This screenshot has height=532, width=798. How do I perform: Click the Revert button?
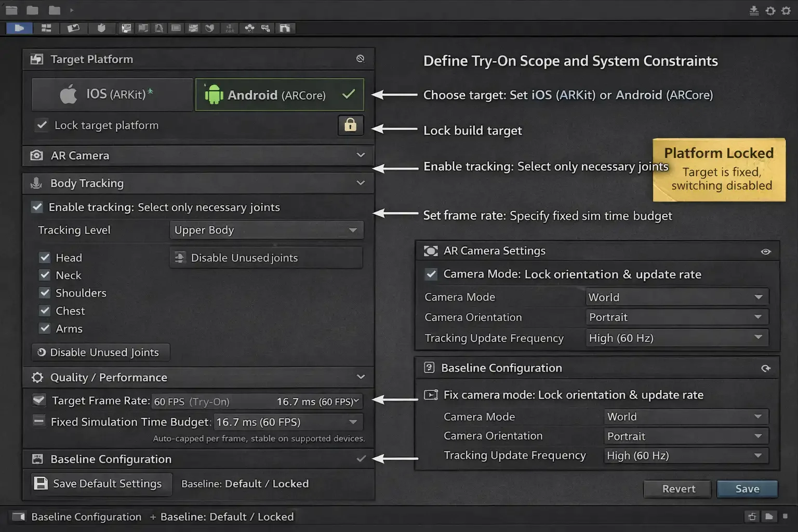pos(677,488)
